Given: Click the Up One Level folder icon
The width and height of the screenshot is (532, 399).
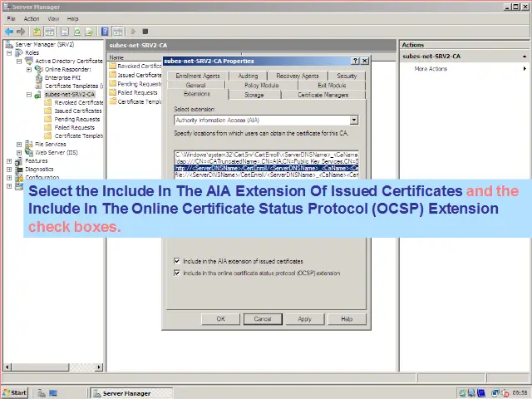Looking at the screenshot, I should (x=37, y=32).
